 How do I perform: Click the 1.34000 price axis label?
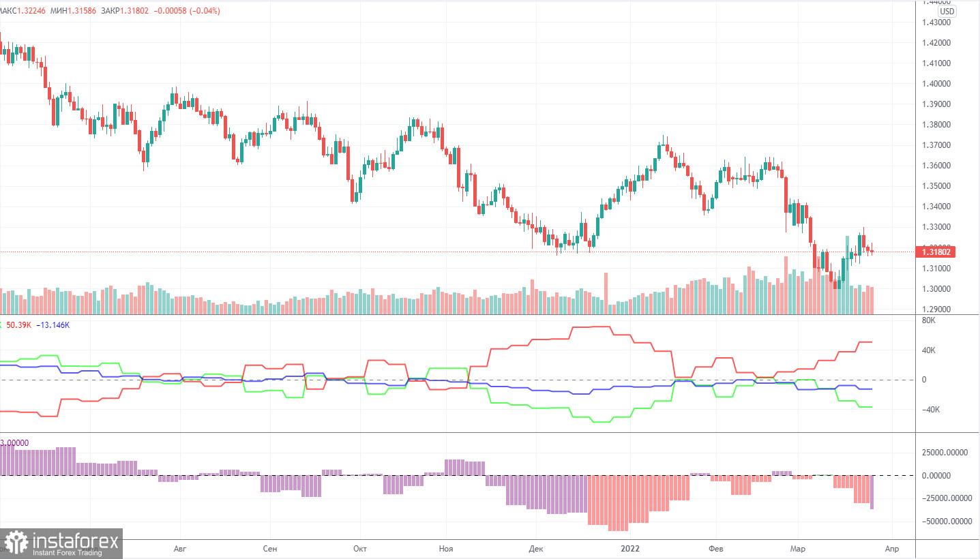click(936, 207)
